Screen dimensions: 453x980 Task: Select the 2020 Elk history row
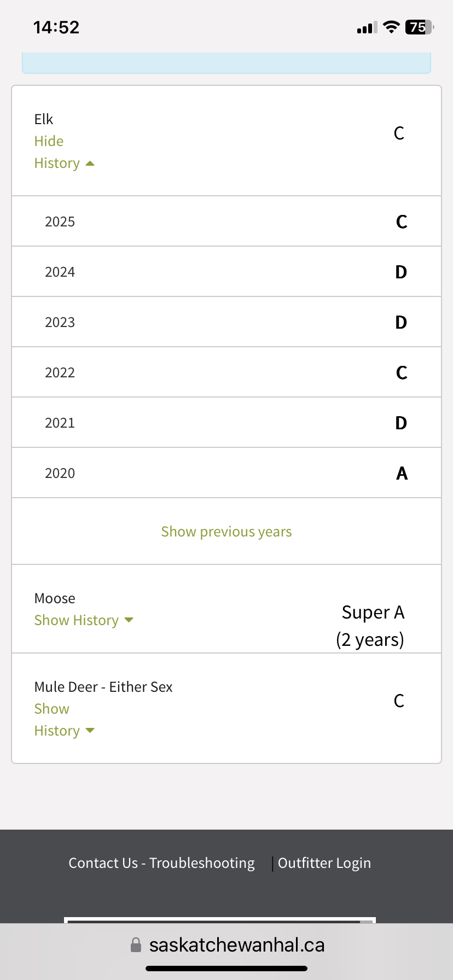[x=226, y=473]
